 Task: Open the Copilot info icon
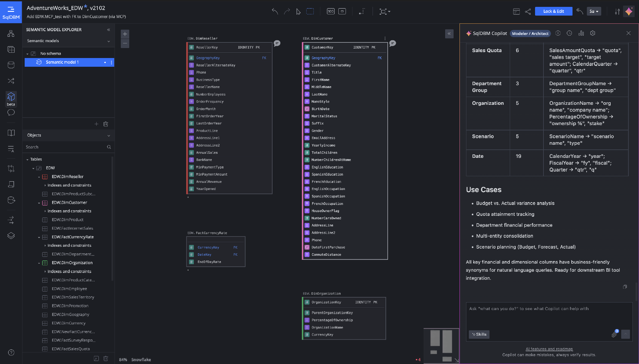click(558, 33)
